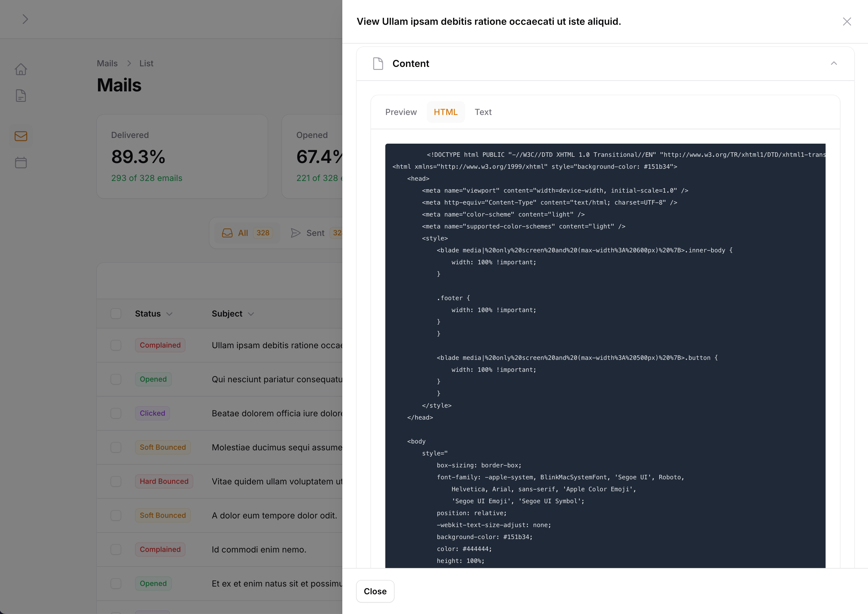Click the Sent paper plane icon

[x=296, y=233]
